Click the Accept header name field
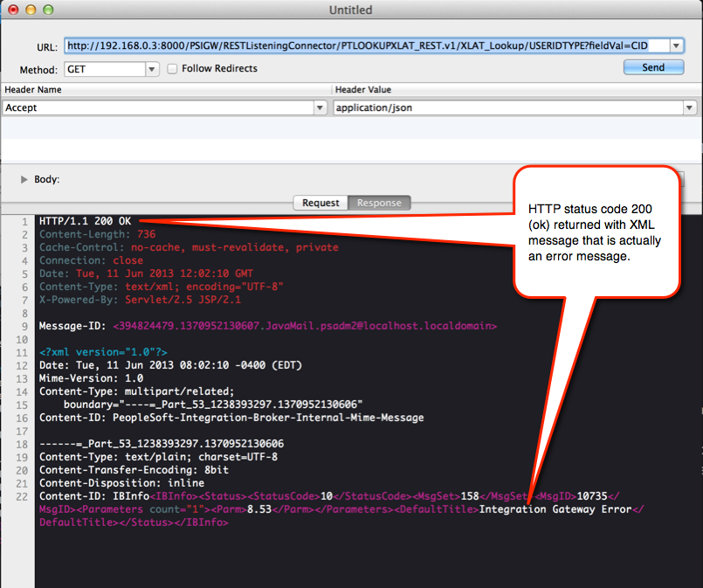This screenshot has width=703, height=588. 158,107
